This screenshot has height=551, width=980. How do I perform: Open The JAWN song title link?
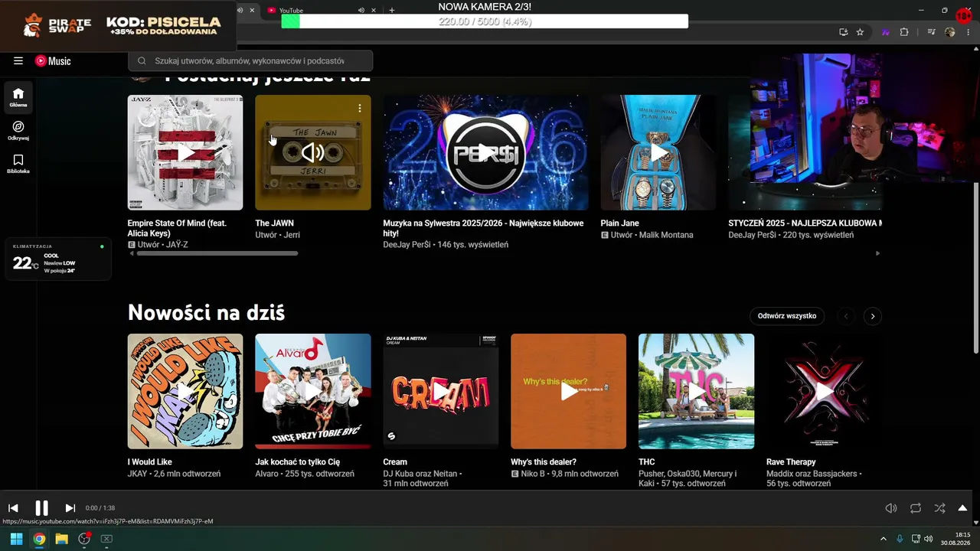pos(274,223)
